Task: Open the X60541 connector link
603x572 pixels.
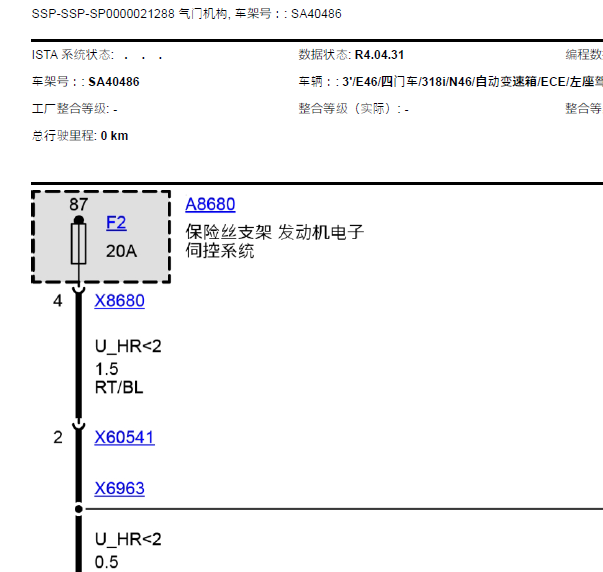Action: click(125, 437)
